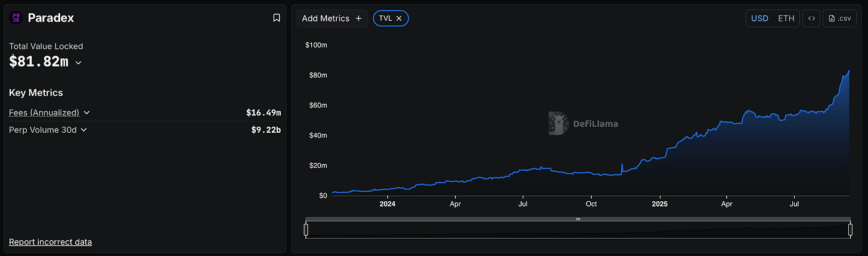
Task: Bookmark the Paradex protocol
Action: click(x=277, y=18)
